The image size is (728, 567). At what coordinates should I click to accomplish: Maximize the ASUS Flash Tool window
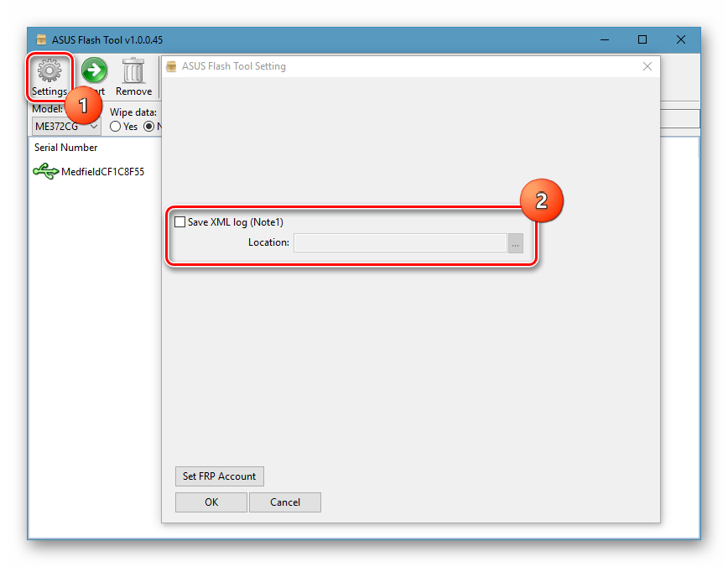(x=642, y=40)
